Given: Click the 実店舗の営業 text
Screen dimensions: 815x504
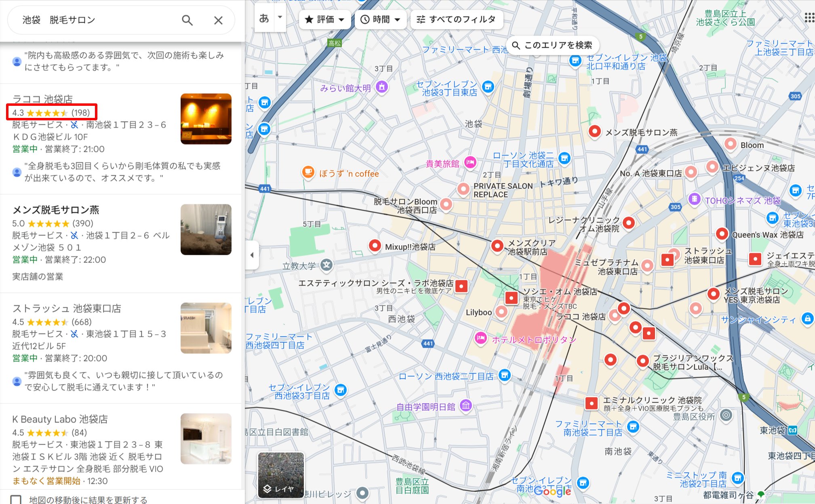Looking at the screenshot, I should [x=38, y=277].
